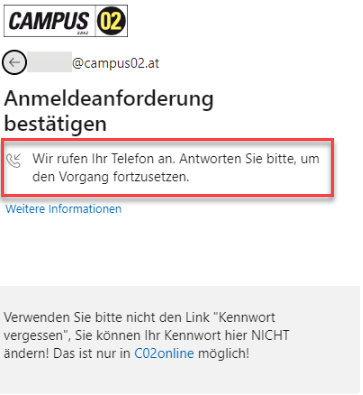The width and height of the screenshot is (363, 395).
Task: Click the word möglich! after C02online
Action: pos(224,353)
